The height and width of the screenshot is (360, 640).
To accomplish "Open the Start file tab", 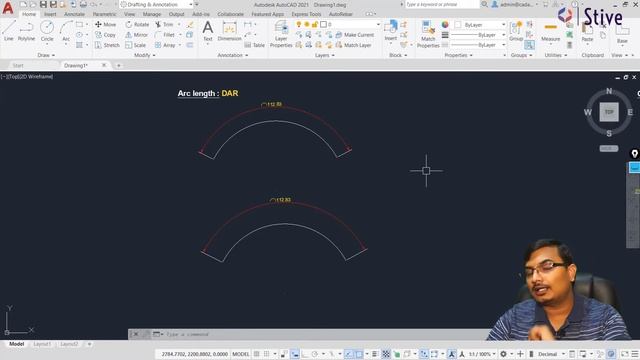I will point(18,65).
